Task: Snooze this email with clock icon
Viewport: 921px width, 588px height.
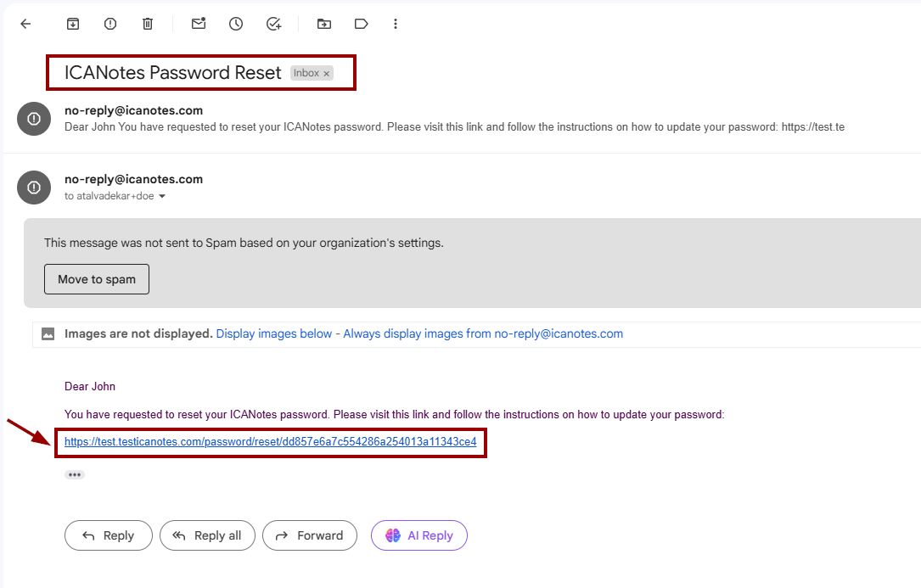Action: click(x=236, y=24)
